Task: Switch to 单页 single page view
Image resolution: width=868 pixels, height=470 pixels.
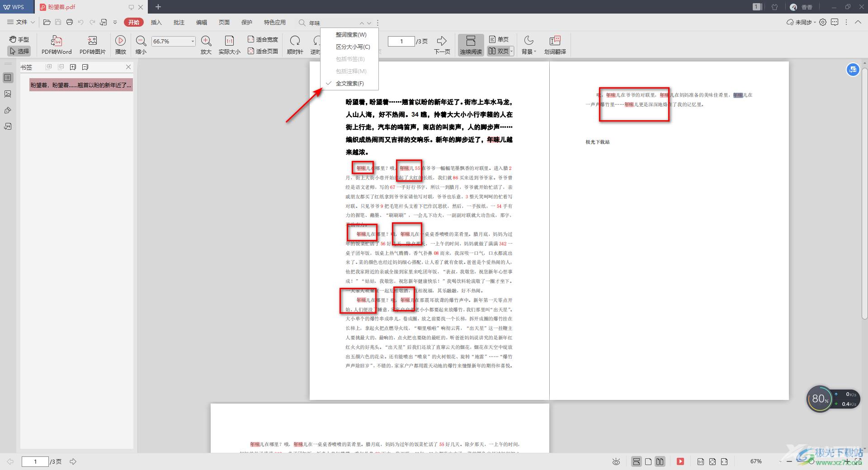Action: click(x=499, y=39)
